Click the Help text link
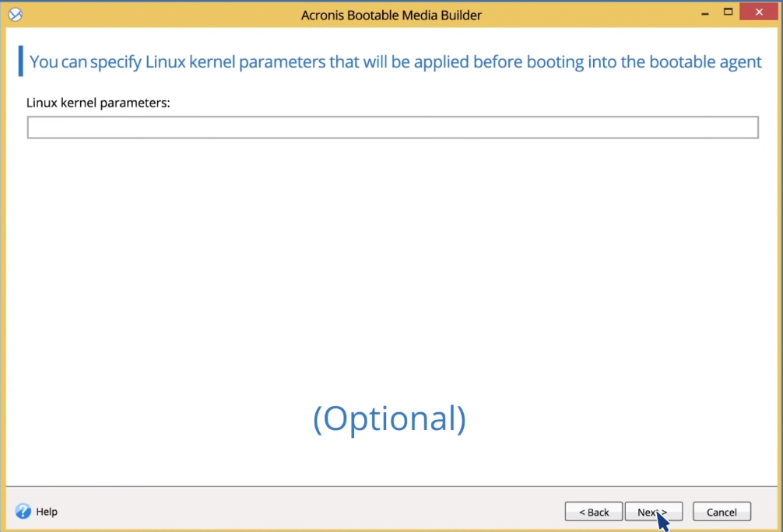The width and height of the screenshot is (783, 532). click(47, 512)
